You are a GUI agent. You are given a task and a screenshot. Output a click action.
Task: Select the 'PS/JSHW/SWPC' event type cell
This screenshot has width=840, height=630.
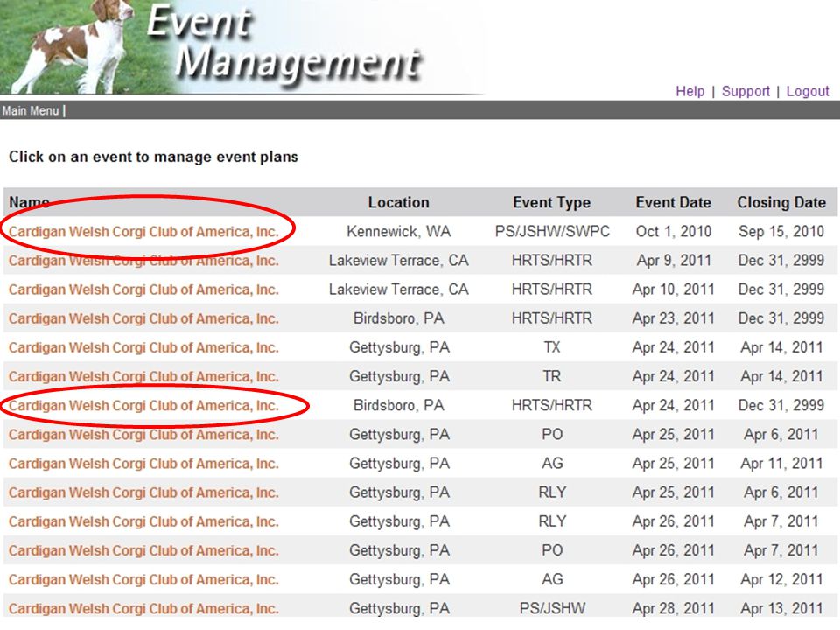click(x=552, y=231)
